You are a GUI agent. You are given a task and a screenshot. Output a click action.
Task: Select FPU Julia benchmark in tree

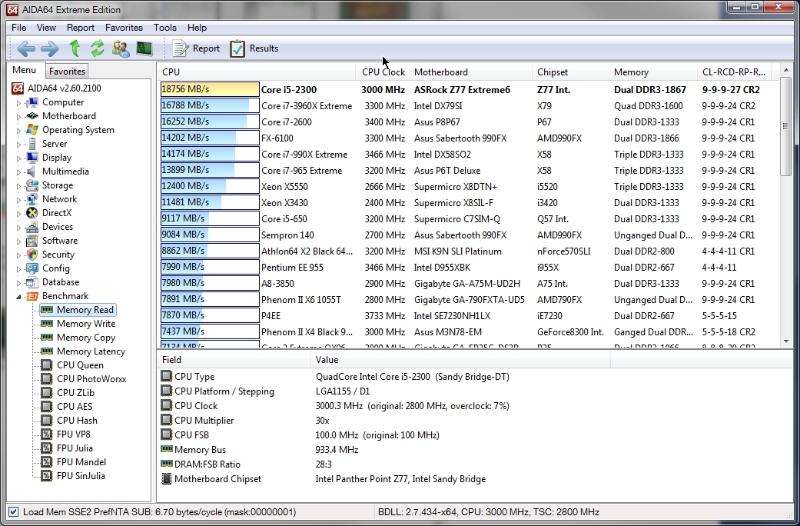pos(78,448)
